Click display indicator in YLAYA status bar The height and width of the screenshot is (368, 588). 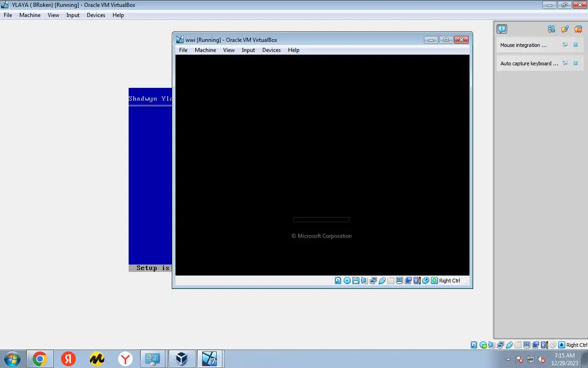(x=526, y=345)
